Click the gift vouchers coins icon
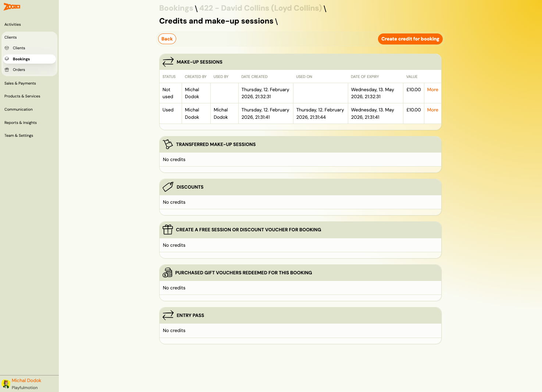The width and height of the screenshot is (542, 392). pyautogui.click(x=167, y=272)
